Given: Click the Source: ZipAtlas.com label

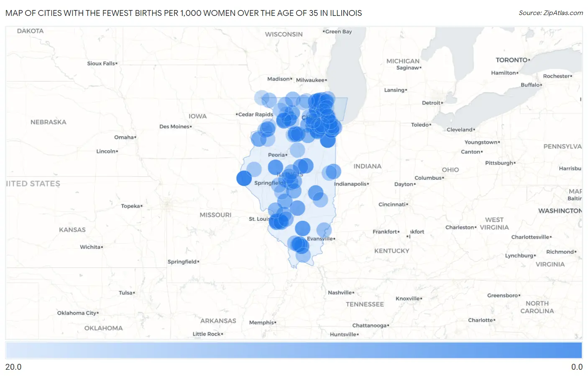Looking at the screenshot, I should 551,13.
